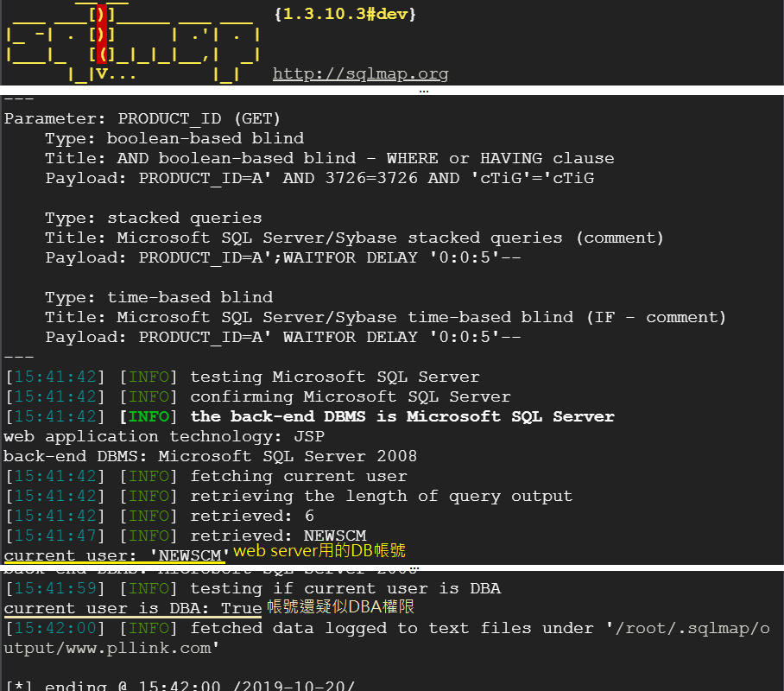Screen dimensions: 784x691
Task: Click 'Type: boolean-based blind' line
Action: 174,138
